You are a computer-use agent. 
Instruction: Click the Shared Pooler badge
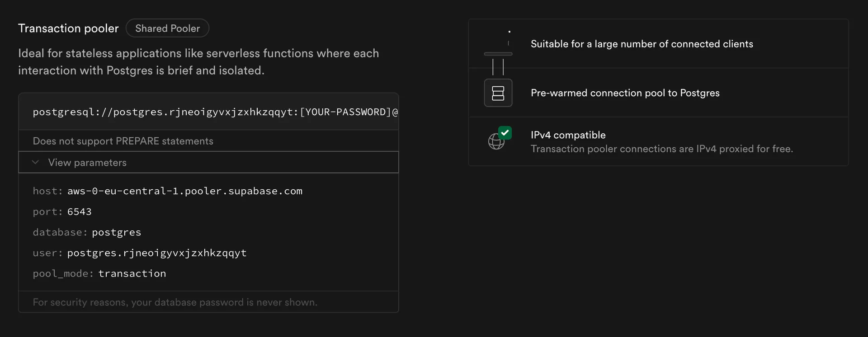click(167, 28)
